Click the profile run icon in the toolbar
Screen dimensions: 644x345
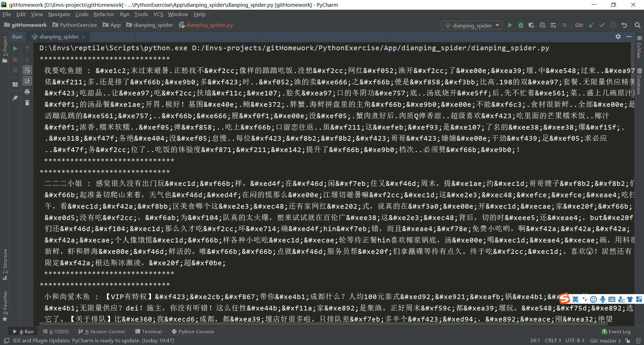coord(543,25)
